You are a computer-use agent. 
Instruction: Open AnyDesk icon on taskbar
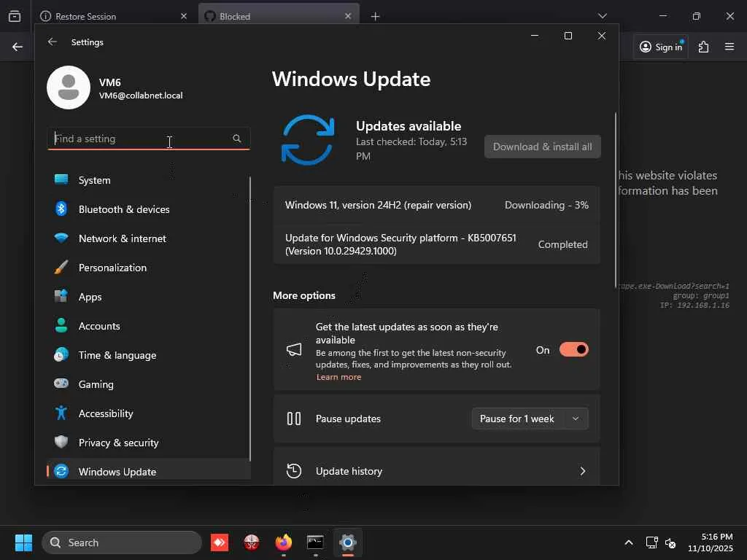(220, 542)
